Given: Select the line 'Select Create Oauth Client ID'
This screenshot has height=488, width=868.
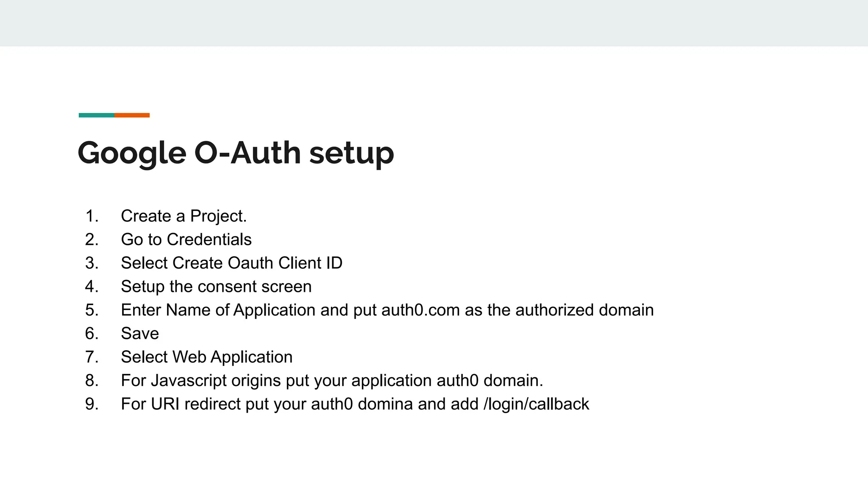Looking at the screenshot, I should tap(231, 263).
